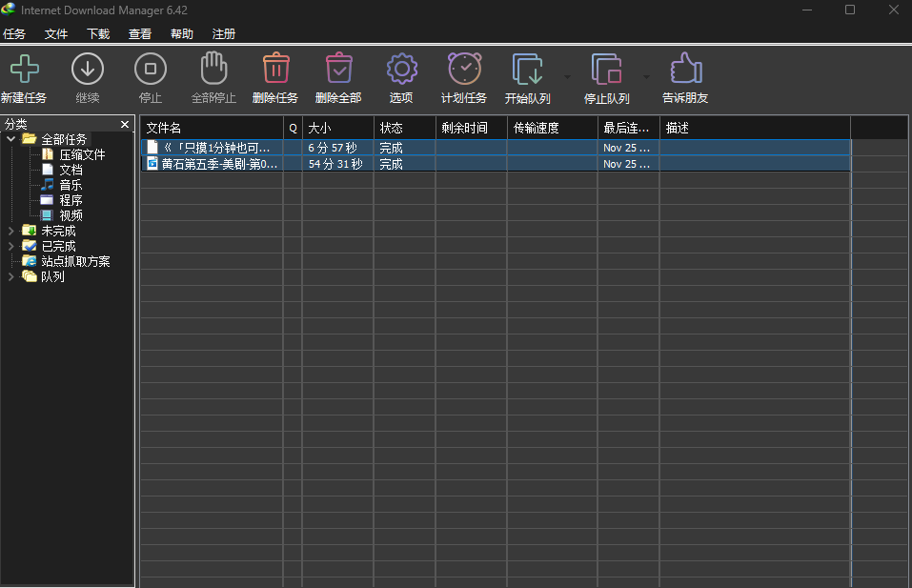The width and height of the screenshot is (912, 588).
Task: Open the 查看 menu
Action: tap(140, 34)
